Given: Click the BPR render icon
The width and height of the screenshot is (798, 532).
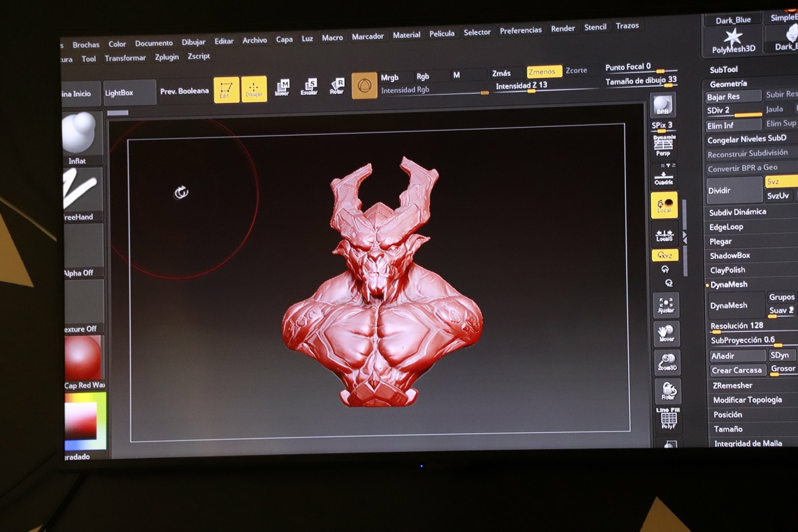Looking at the screenshot, I should [x=663, y=106].
